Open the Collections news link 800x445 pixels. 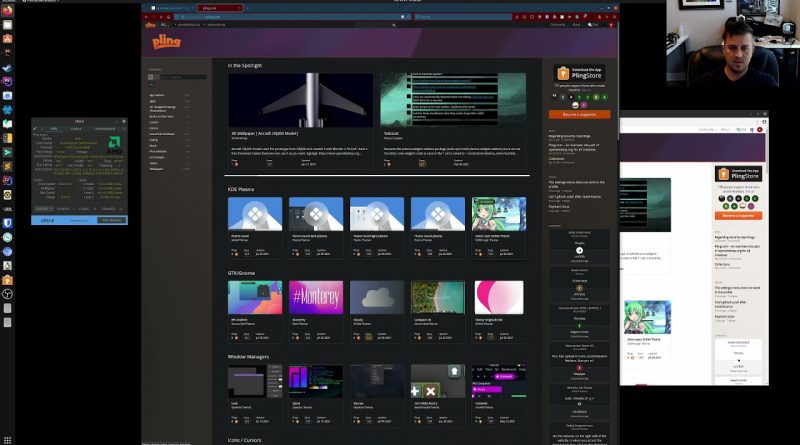556,159
